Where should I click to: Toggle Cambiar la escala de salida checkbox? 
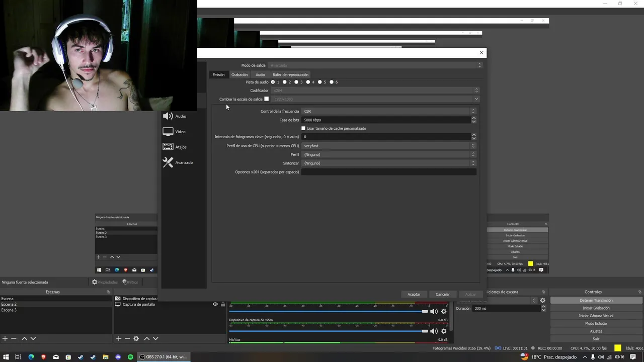coord(267,99)
